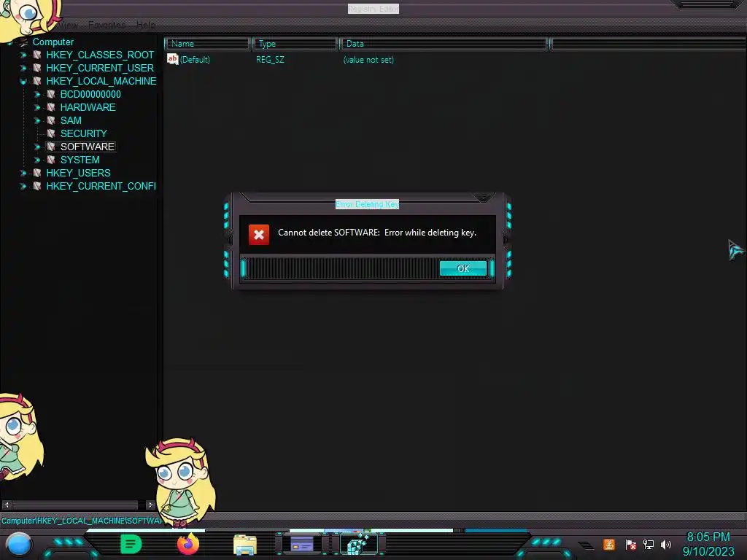Image resolution: width=747 pixels, height=560 pixels.
Task: Select the Computer root node
Action: point(53,42)
